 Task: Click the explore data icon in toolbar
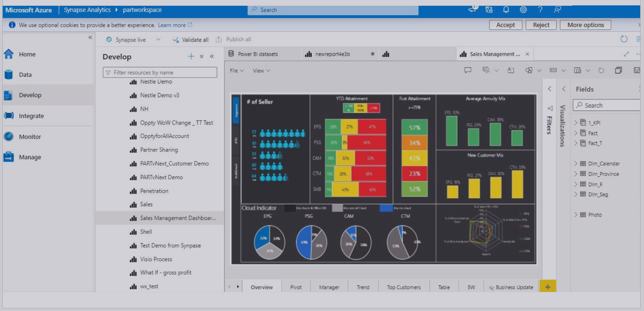486,70
